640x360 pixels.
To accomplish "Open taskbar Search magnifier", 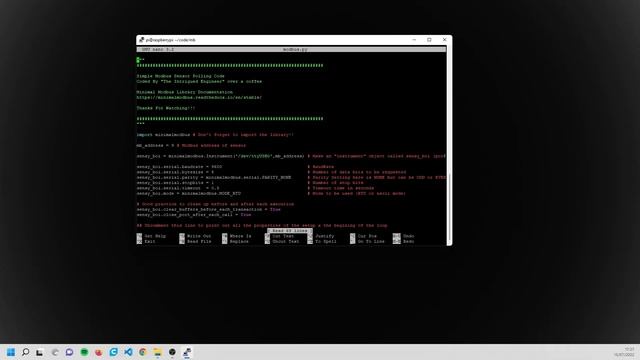I will pos(25,352).
